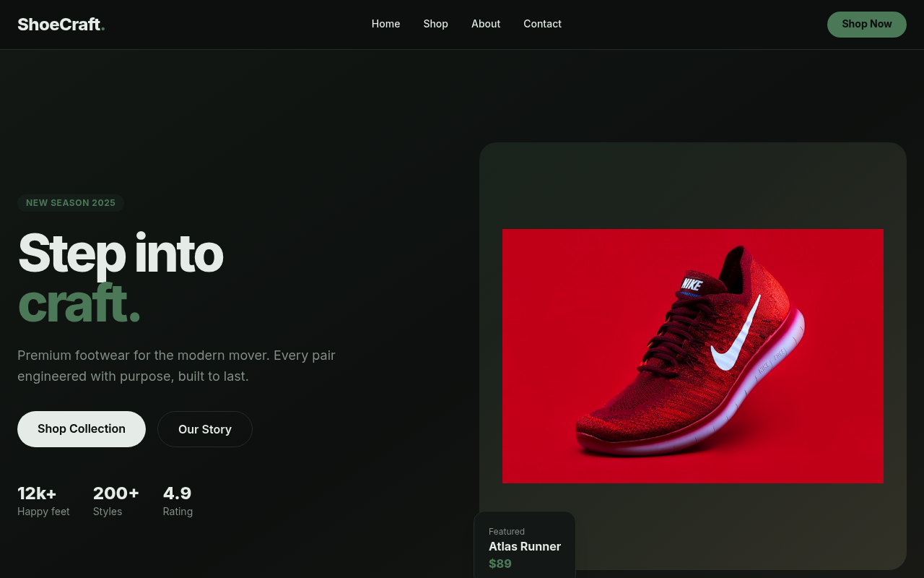Click the Featured label on product card
The width and height of the screenshot is (924, 578).
pos(507,532)
